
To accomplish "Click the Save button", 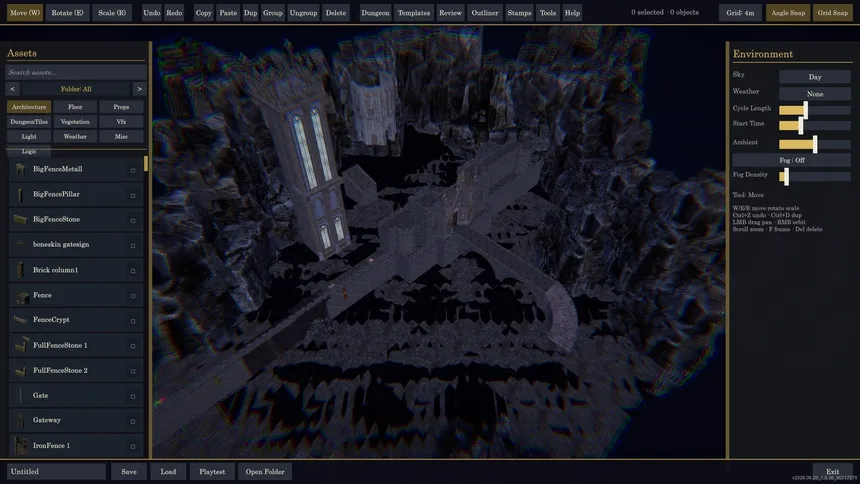I will pos(129,471).
